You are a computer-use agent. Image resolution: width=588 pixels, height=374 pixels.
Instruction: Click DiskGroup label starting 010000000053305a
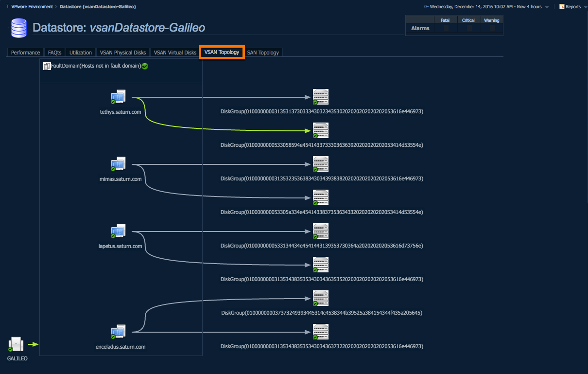pos(322,212)
